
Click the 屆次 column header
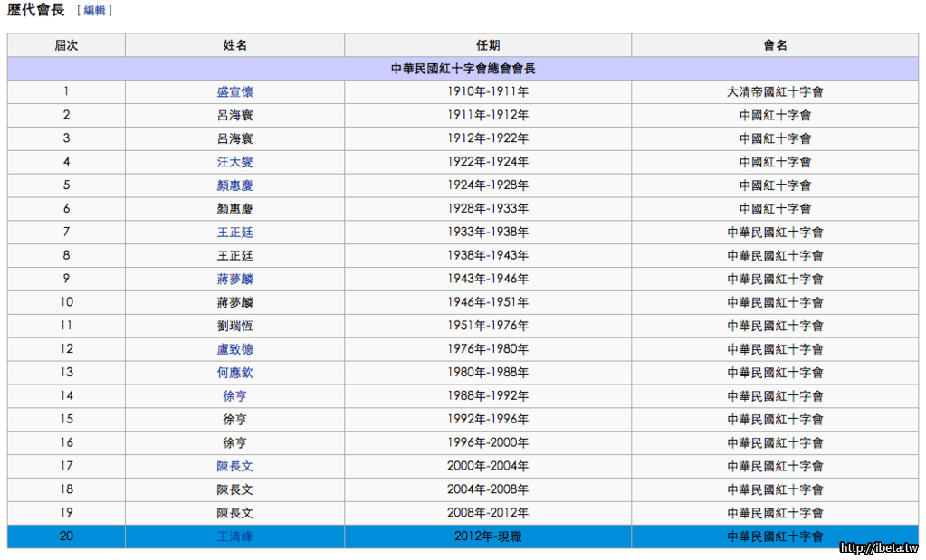[x=66, y=45]
